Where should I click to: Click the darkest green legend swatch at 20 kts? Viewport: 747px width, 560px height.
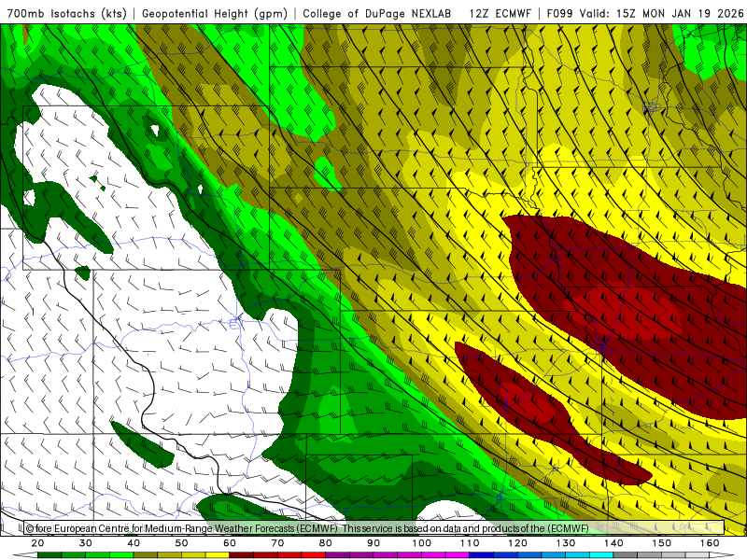click(x=49, y=555)
